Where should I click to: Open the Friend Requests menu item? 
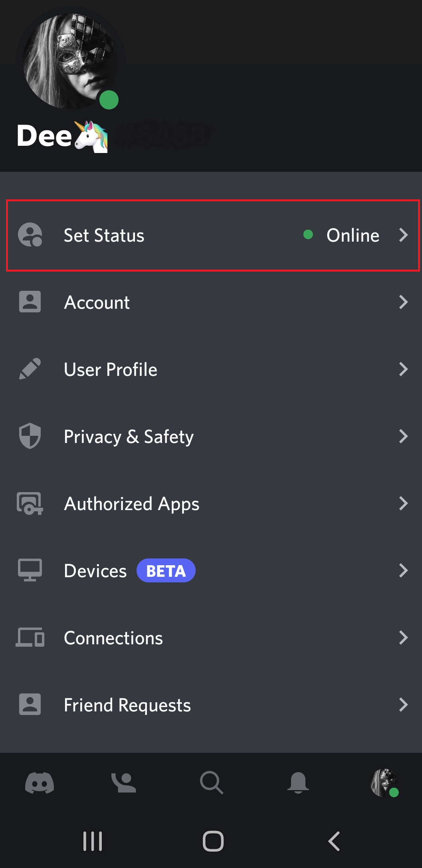click(x=127, y=705)
